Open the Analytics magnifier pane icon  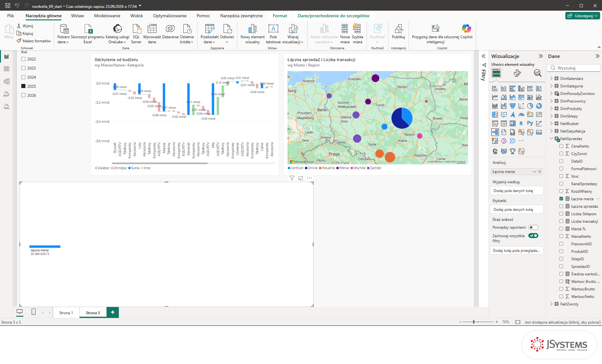click(537, 73)
